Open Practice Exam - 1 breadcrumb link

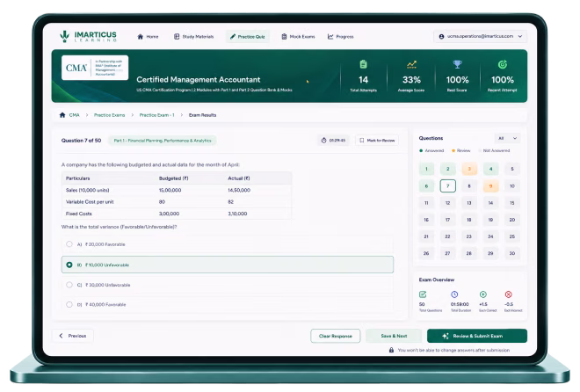156,115
